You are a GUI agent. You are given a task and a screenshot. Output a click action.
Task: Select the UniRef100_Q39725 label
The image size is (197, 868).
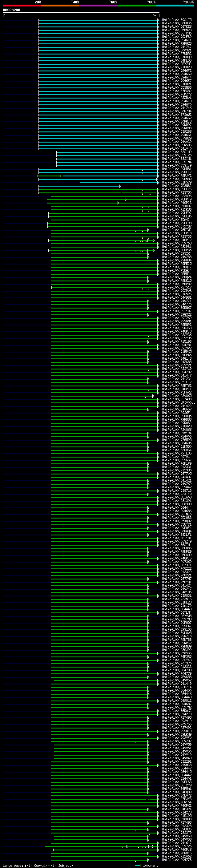coord(177,846)
